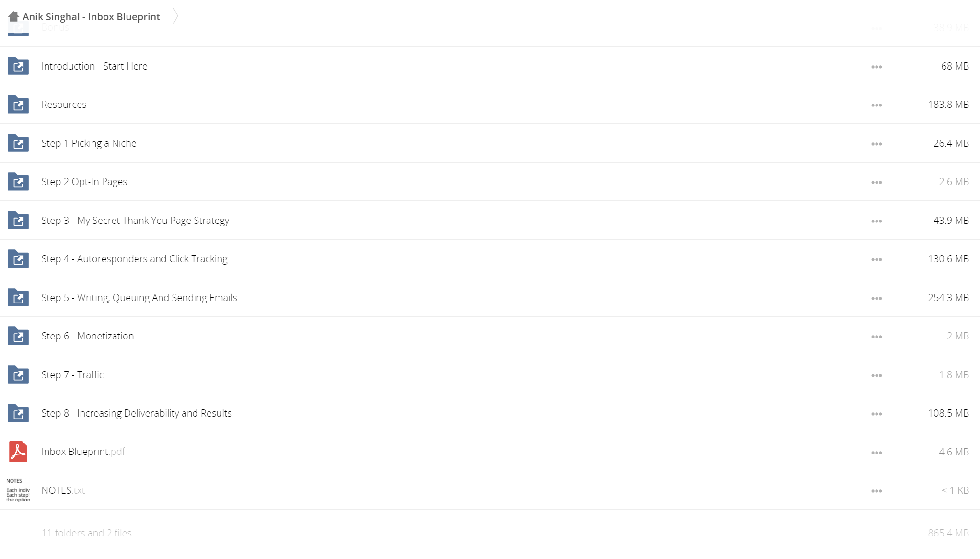Open the three-dot menu for Step 5
This screenshot has height=559, width=980.
(876, 298)
